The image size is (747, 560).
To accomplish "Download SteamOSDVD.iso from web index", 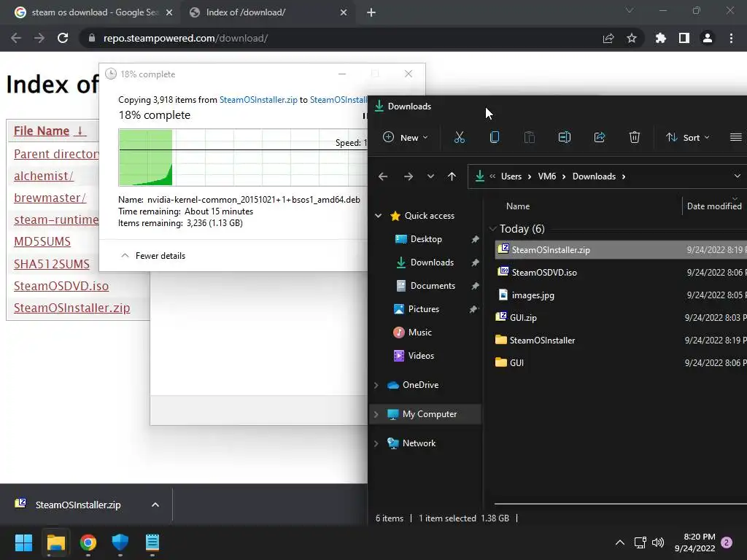I will (61, 286).
